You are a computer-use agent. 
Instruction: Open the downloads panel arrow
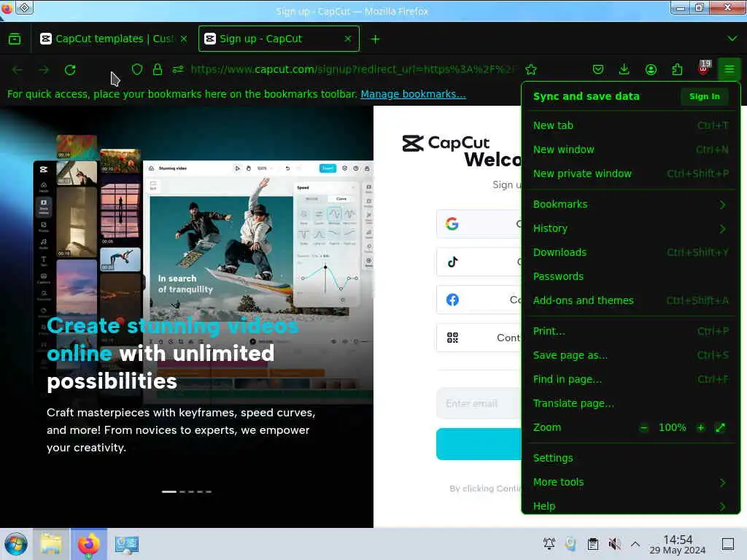point(624,69)
